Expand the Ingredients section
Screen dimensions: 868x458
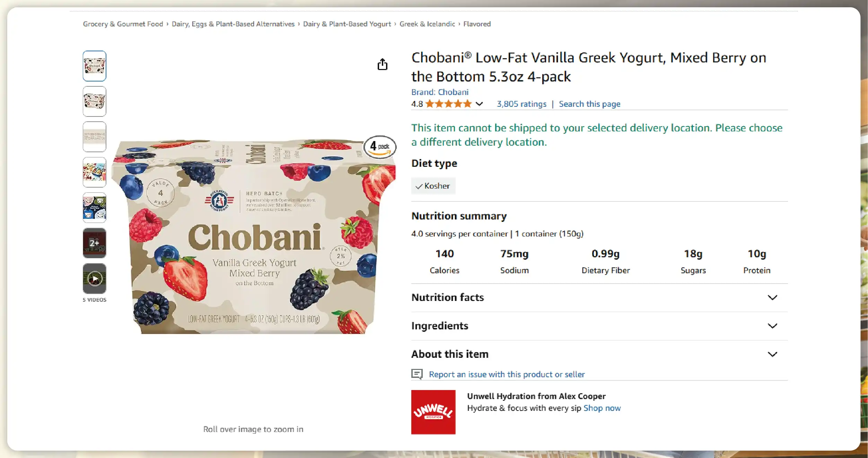click(x=772, y=326)
